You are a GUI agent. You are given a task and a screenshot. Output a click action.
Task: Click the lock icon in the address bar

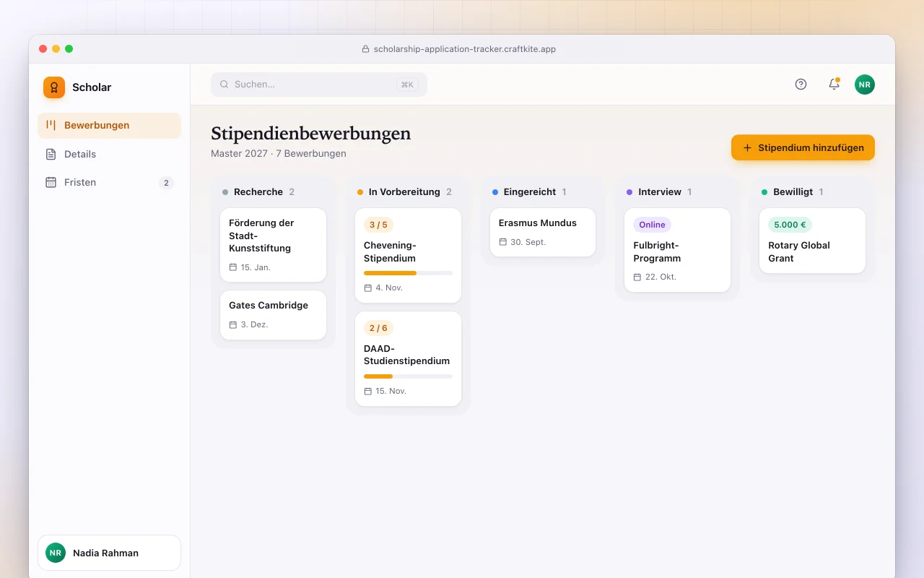coord(365,49)
